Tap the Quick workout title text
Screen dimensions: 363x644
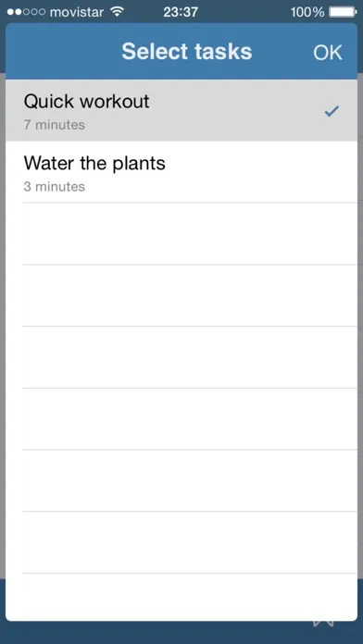(86, 102)
